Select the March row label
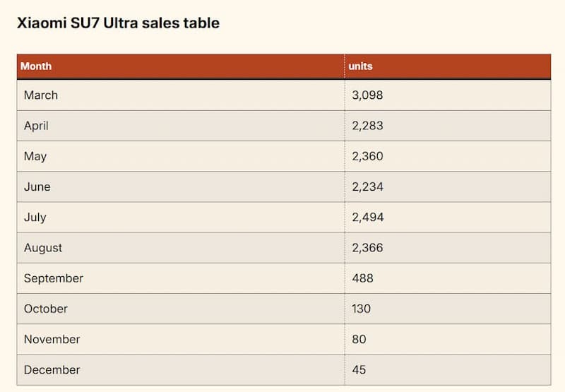Viewport: 565px width, 392px height. 41,95
